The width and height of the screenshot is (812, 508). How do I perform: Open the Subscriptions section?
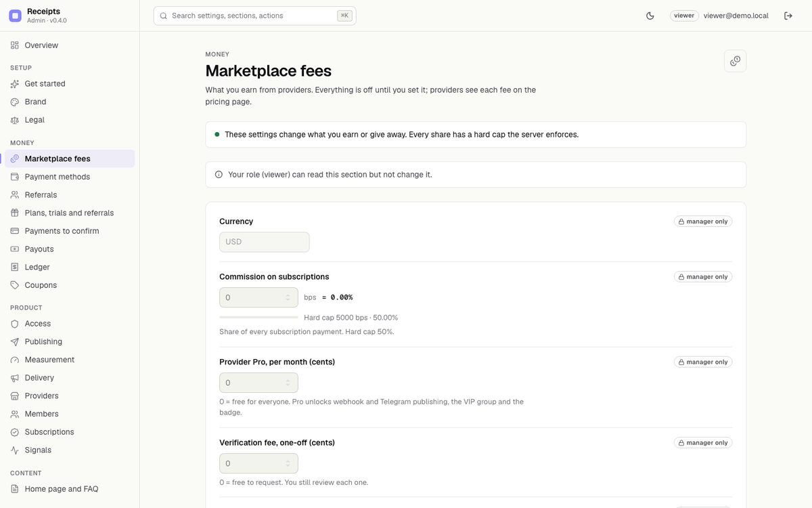(x=70, y=432)
